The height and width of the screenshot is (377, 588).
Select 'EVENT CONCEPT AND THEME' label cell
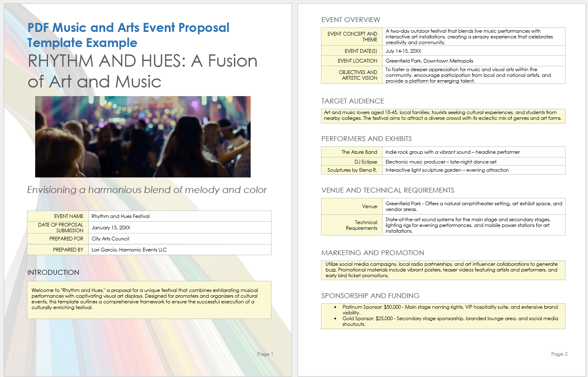352,36
